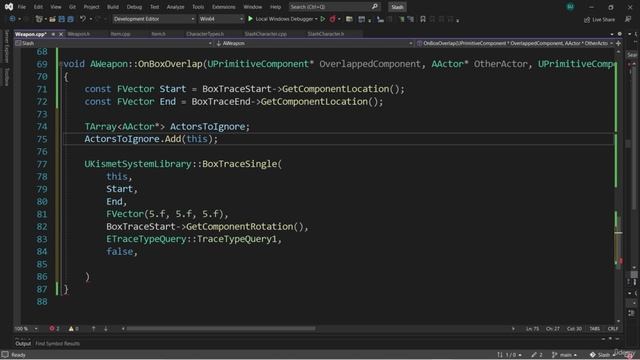Screen dimensions: 640x360
Task: Click the yellow warning count icon
Action: point(71,329)
